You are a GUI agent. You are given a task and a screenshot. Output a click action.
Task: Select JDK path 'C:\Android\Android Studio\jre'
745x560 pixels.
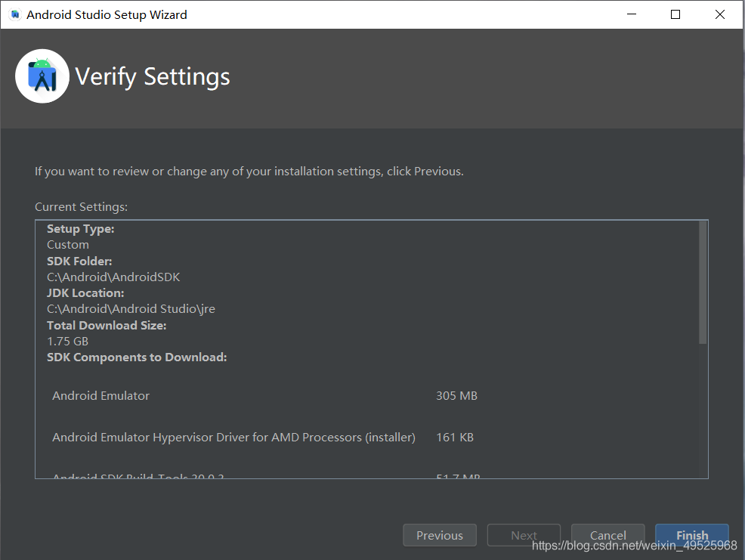[x=131, y=309]
